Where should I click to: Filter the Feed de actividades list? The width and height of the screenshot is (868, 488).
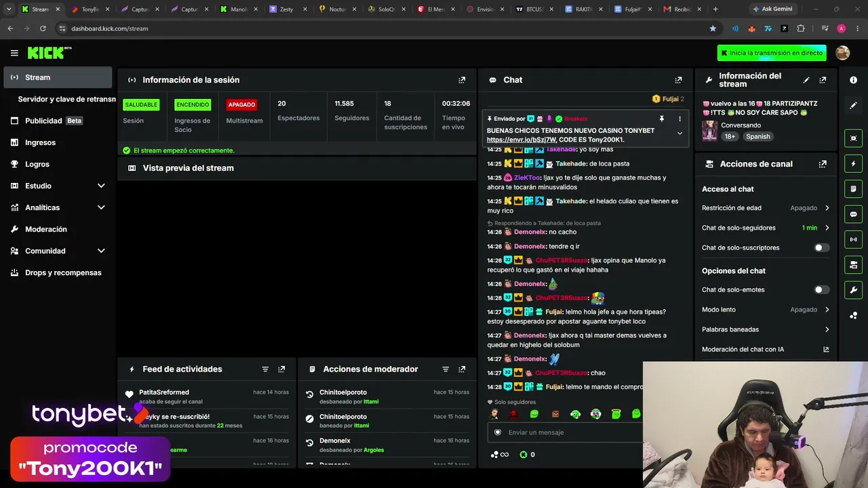point(265,369)
